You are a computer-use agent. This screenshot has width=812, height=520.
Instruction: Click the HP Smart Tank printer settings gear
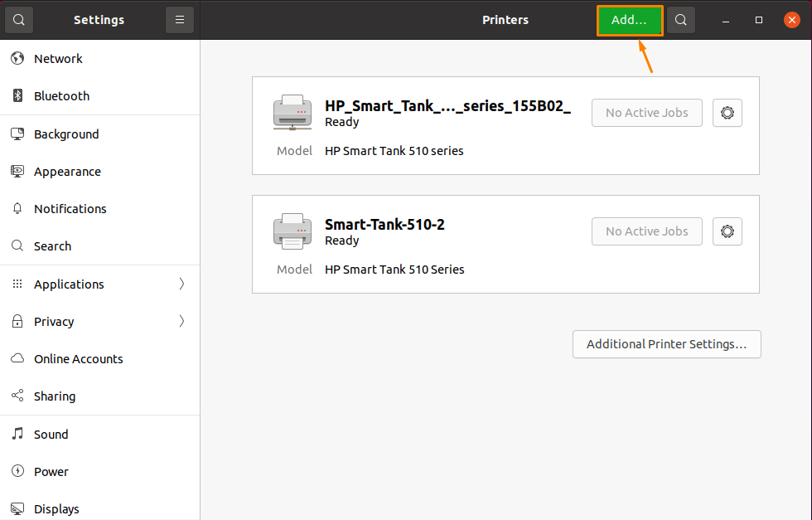727,113
